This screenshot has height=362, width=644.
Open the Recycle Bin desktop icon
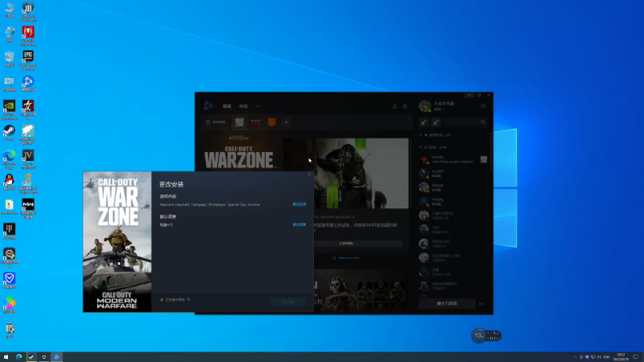click(x=10, y=59)
